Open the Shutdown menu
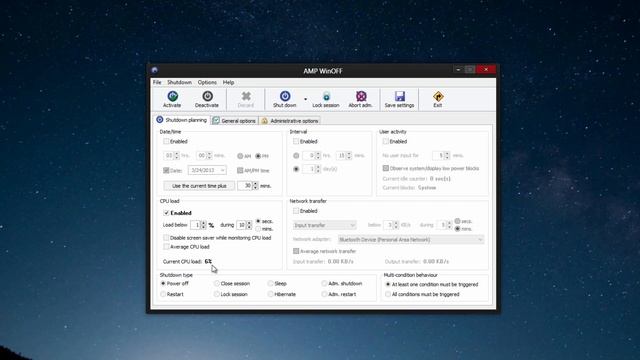 (x=179, y=82)
